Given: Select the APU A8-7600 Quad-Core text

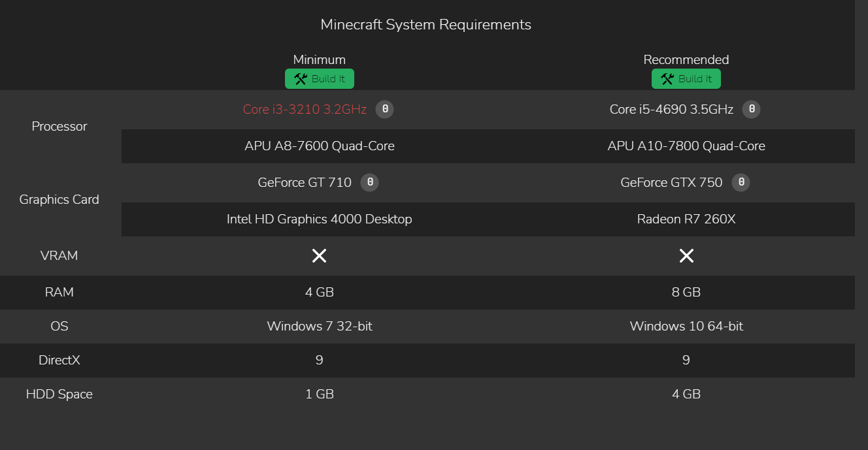Looking at the screenshot, I should [x=320, y=146].
